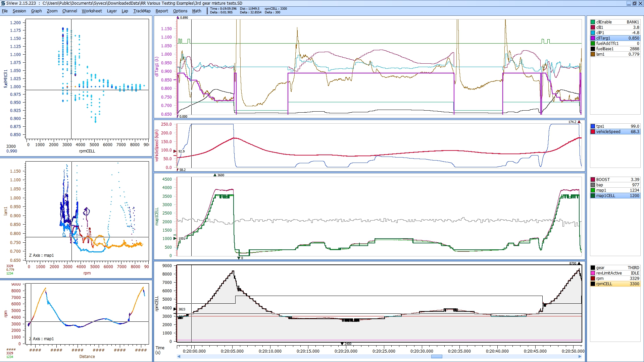Screen dimensions: 644x362
Task: Select the cllP1 channel name
Action: pos(600,33)
